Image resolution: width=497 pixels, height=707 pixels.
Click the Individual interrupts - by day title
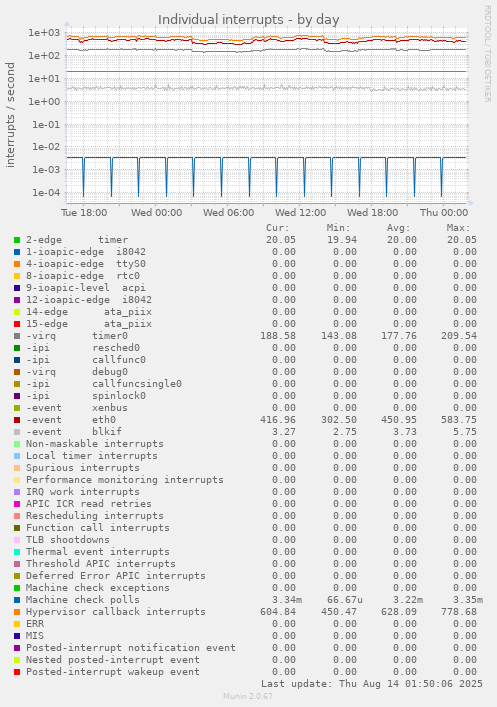(248, 20)
